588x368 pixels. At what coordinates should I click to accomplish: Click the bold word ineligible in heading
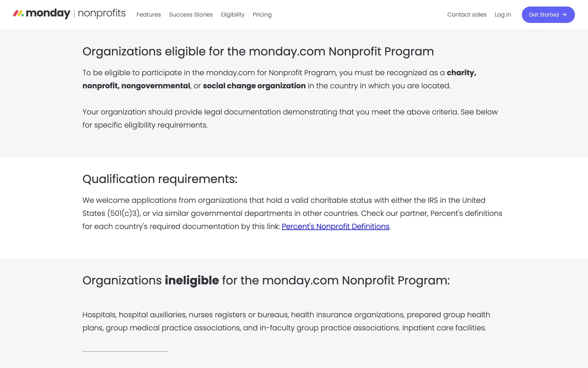pyautogui.click(x=192, y=280)
